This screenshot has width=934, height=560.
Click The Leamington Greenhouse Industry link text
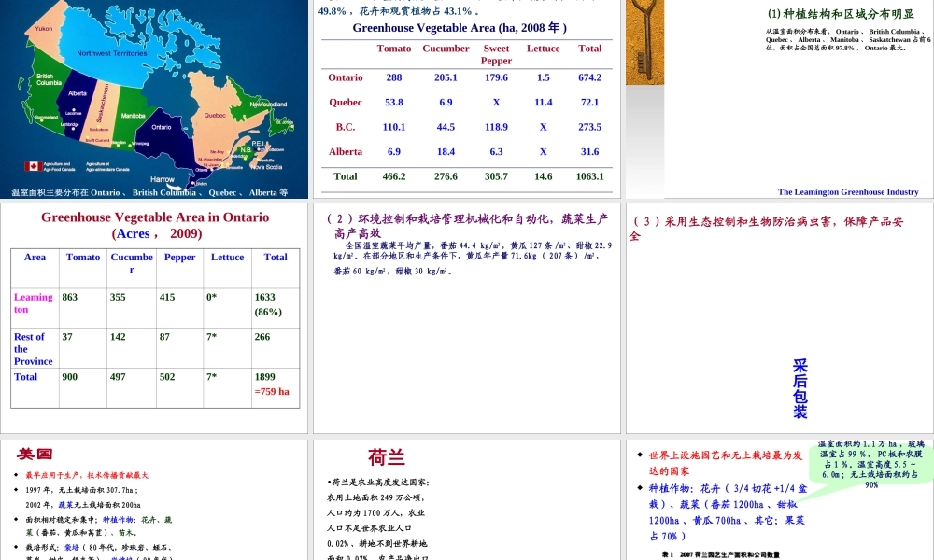point(848,191)
